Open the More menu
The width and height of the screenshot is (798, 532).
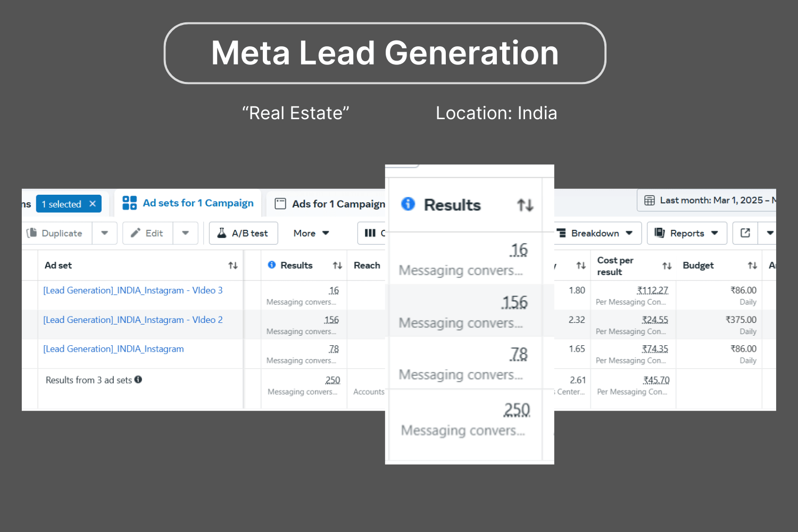pyautogui.click(x=311, y=233)
